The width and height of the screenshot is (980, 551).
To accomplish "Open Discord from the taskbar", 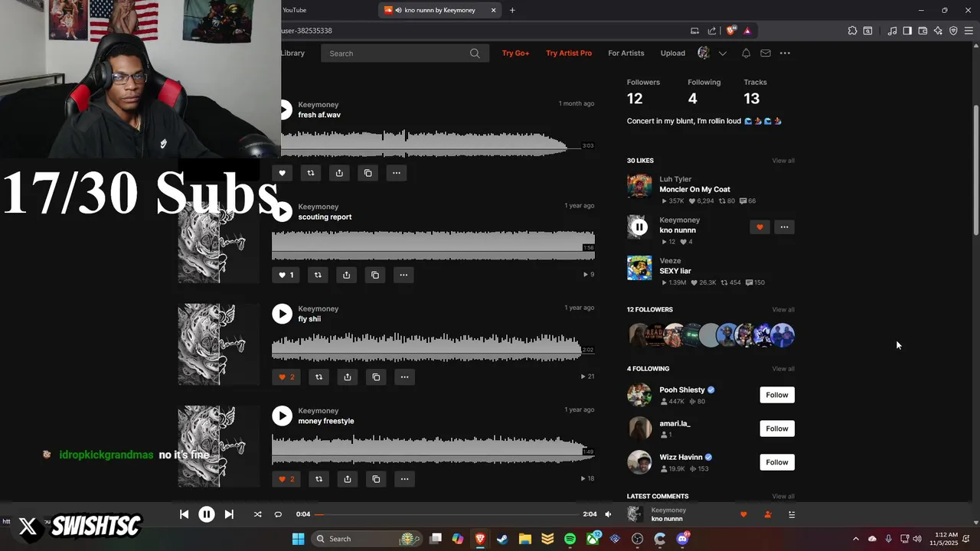I will point(682,539).
